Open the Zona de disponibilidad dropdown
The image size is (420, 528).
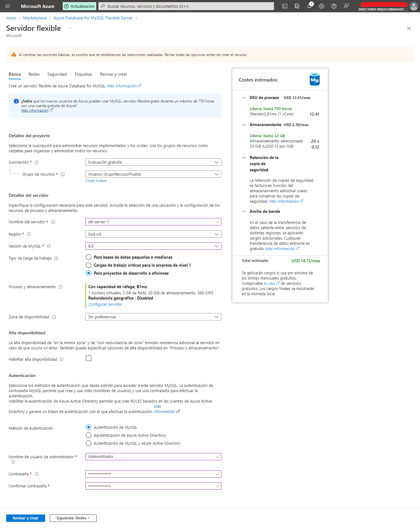coord(153,317)
